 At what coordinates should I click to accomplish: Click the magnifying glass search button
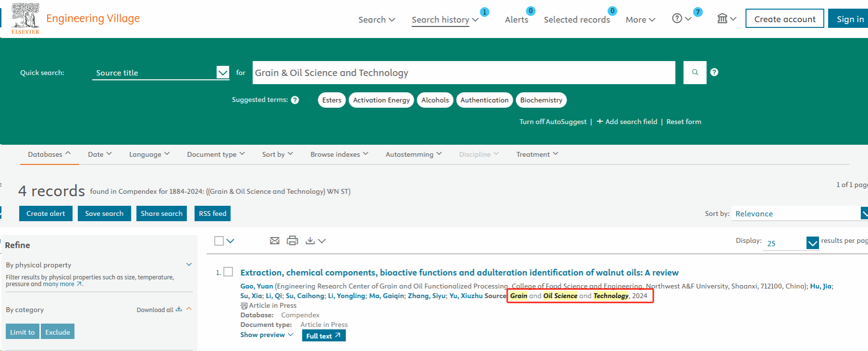pos(694,73)
